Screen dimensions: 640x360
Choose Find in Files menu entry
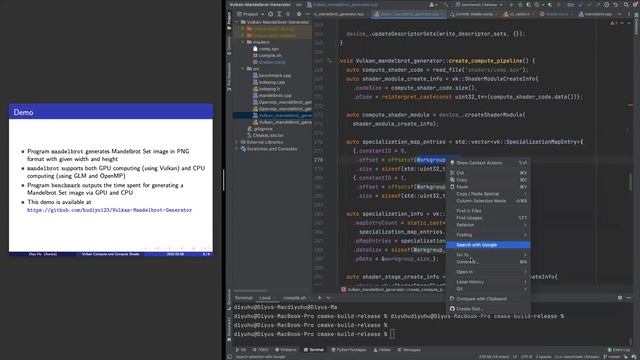point(488,211)
